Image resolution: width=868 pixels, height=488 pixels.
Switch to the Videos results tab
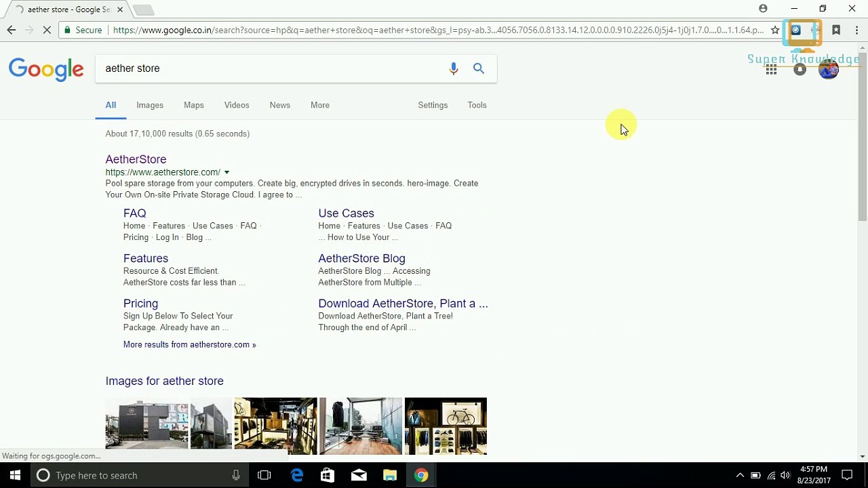pos(237,105)
